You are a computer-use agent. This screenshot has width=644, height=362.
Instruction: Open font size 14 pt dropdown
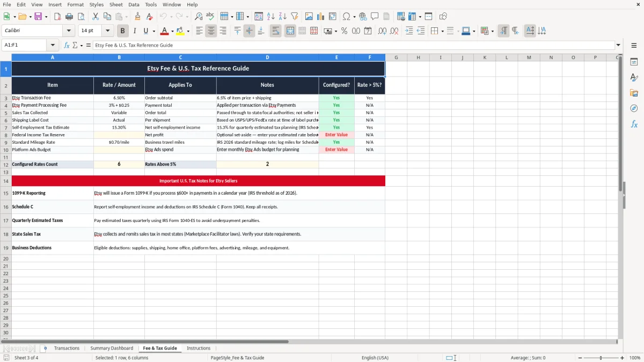point(107,31)
